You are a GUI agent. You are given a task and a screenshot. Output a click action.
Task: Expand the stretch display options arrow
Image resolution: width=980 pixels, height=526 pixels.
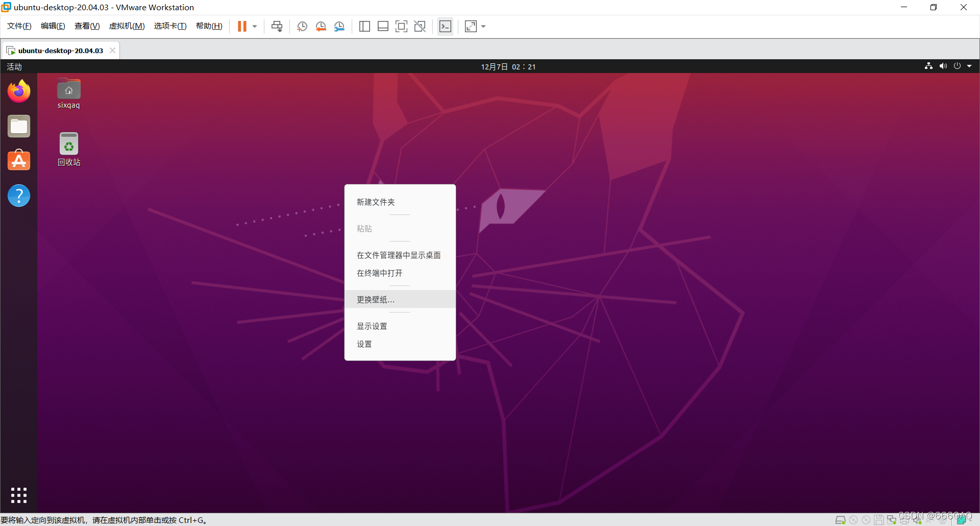coord(483,27)
